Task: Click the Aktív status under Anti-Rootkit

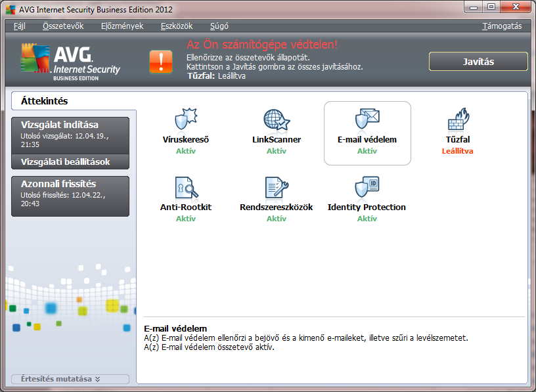Action: pyautogui.click(x=186, y=219)
